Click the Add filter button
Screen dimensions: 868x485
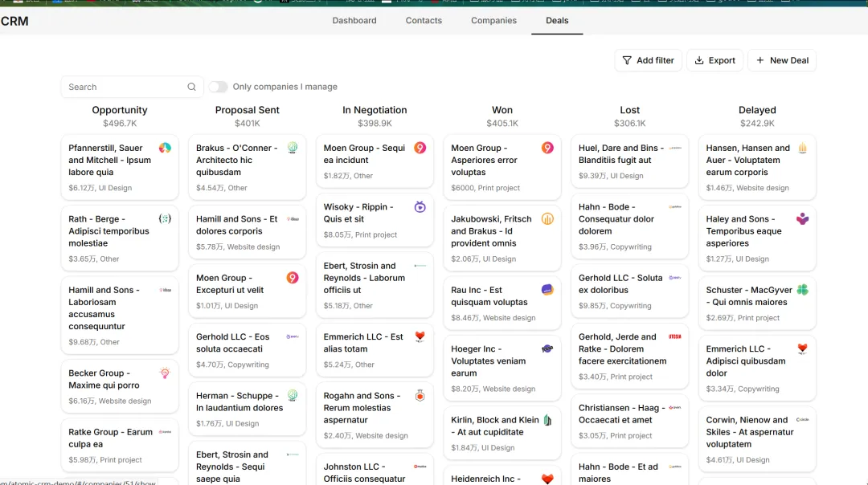pyautogui.click(x=649, y=60)
